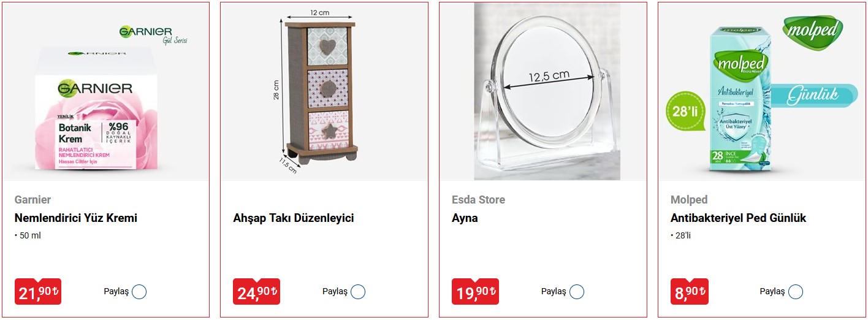Click the 21,90 ₺ price tag
The width and height of the screenshot is (868, 320).
pyautogui.click(x=38, y=292)
